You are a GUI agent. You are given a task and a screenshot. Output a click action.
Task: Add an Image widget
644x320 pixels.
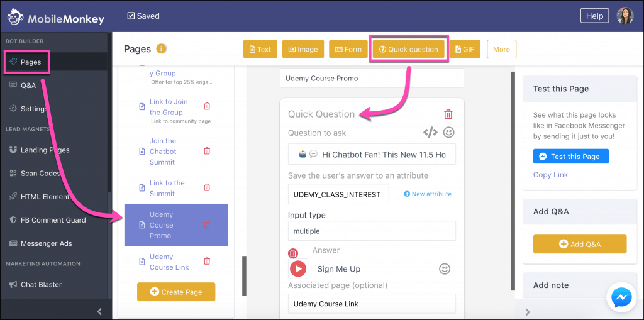303,49
